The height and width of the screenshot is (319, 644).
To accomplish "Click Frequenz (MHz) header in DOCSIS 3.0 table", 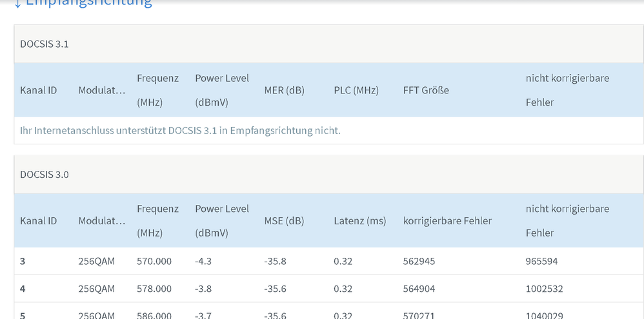I will pyautogui.click(x=157, y=220).
